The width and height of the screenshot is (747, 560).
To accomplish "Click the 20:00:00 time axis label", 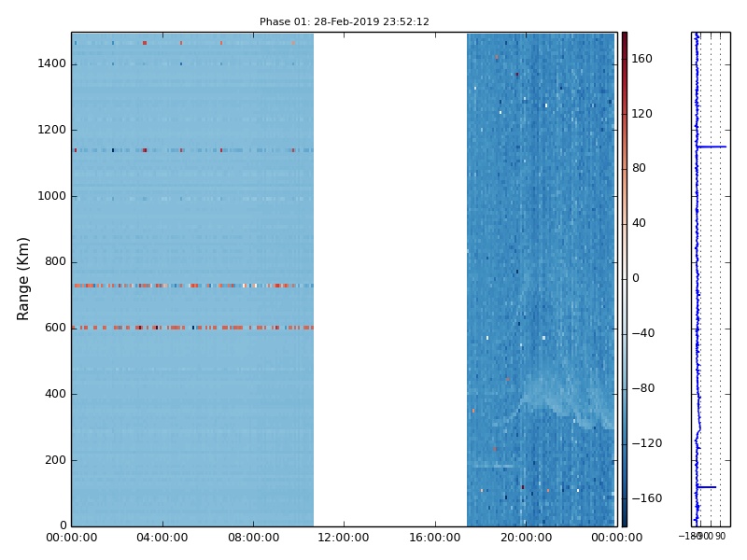I will [526, 538].
